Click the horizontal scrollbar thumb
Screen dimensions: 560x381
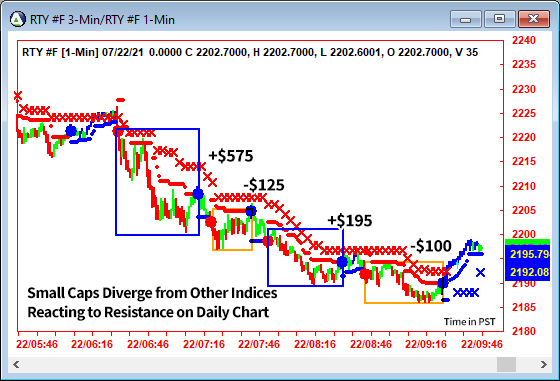506,365
